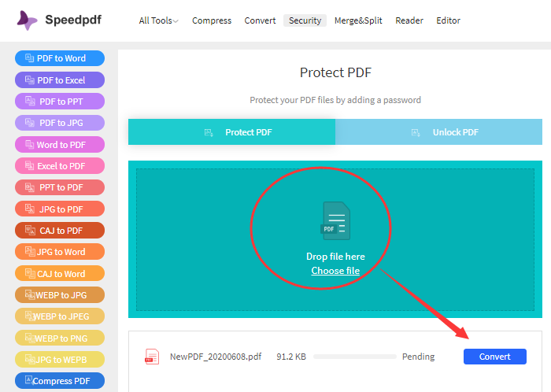Click the NewPDF_20200608.pdf file name

coord(216,357)
